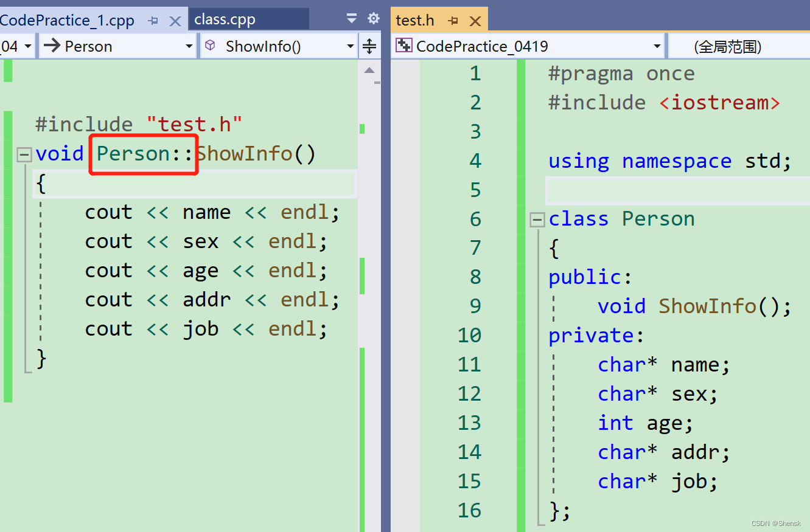Open the CodePractice_0419 project dropdown
This screenshot has height=532, width=810.
tap(528, 46)
